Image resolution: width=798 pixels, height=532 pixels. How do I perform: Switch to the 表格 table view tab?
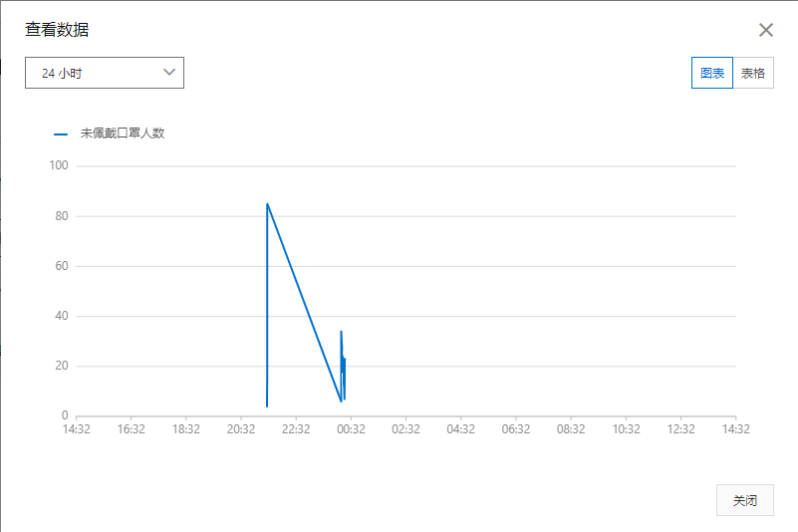click(x=753, y=73)
